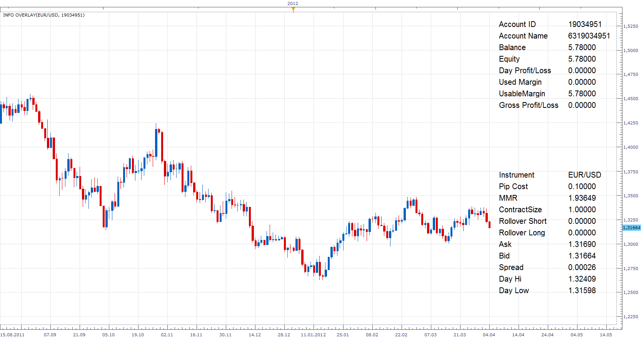Image resolution: width=644 pixels, height=339 pixels.
Task: Select the Rollover Short value 0.00000
Action: click(582, 221)
